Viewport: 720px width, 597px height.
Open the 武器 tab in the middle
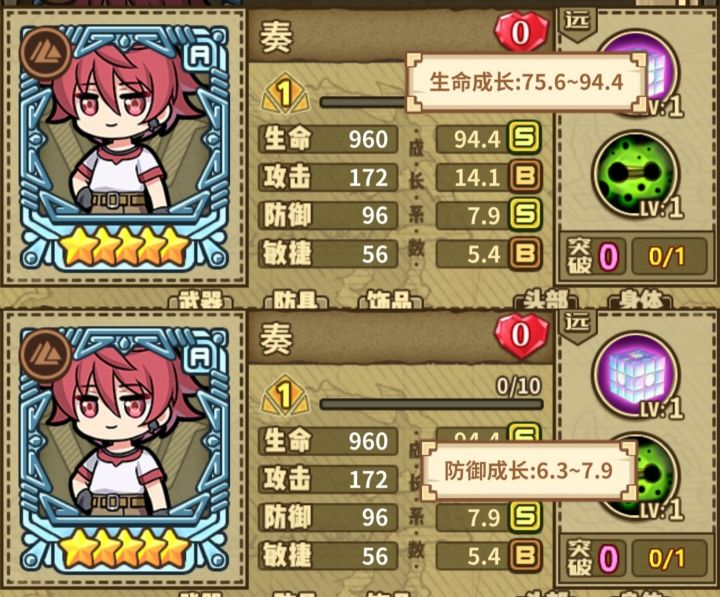tap(201, 299)
